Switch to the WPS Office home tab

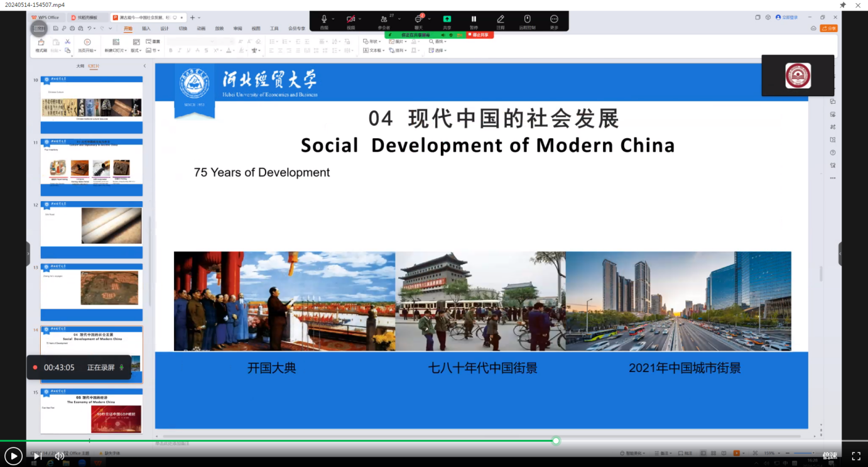pyautogui.click(x=45, y=18)
